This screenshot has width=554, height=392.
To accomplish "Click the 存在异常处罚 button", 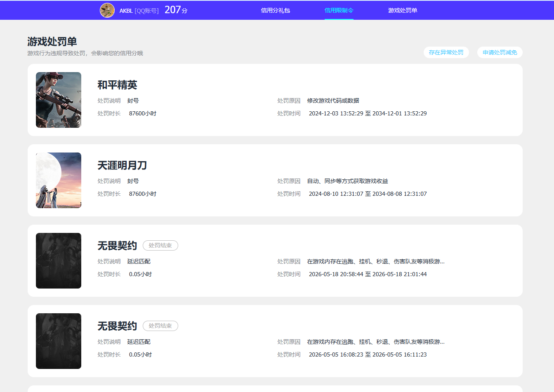I will 446,52.
